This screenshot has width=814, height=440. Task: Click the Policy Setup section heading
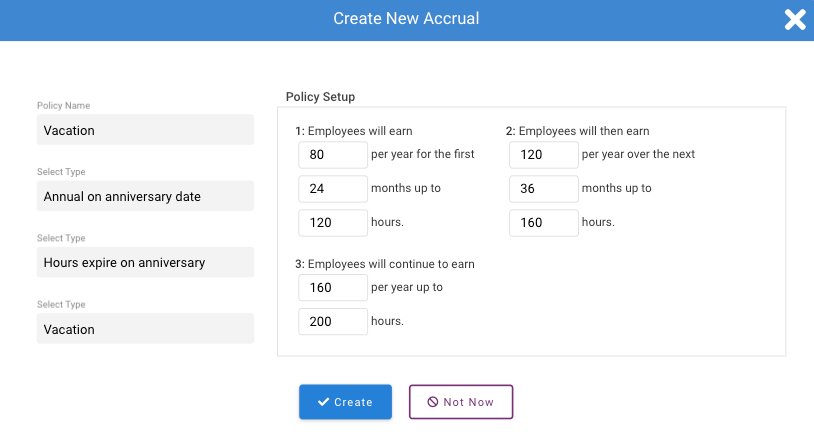(320, 97)
